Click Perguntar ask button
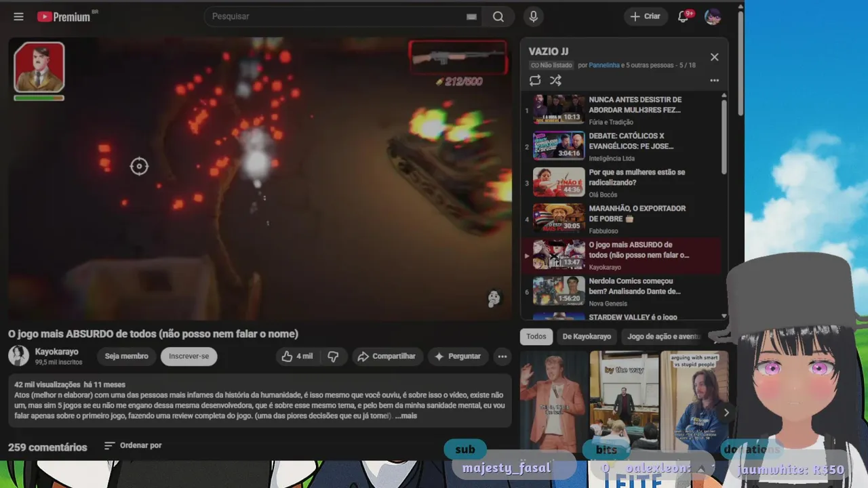The image size is (868, 488). point(458,357)
